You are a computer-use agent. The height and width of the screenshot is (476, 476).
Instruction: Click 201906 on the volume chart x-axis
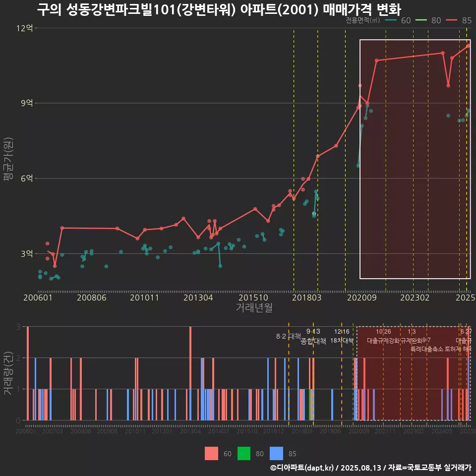pyautogui.click(x=330, y=431)
